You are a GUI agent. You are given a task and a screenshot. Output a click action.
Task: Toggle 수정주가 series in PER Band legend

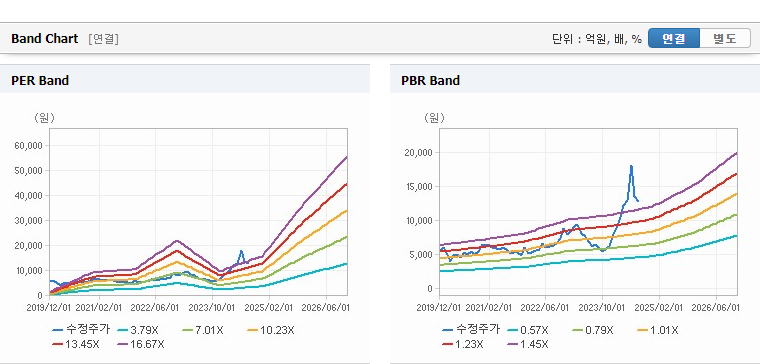pos(81,330)
